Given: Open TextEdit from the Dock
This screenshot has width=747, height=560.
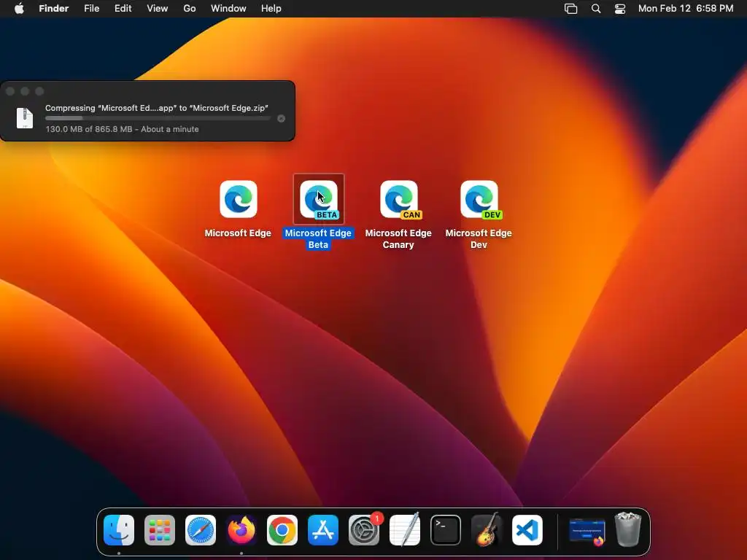Looking at the screenshot, I should point(405,530).
